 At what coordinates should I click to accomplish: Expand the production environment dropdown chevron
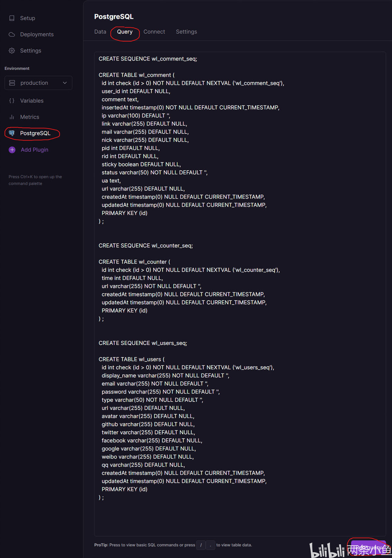(x=65, y=83)
